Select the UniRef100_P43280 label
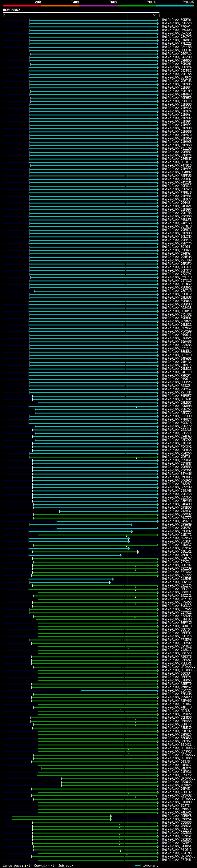The width and height of the screenshot is (197, 868). 176,57
